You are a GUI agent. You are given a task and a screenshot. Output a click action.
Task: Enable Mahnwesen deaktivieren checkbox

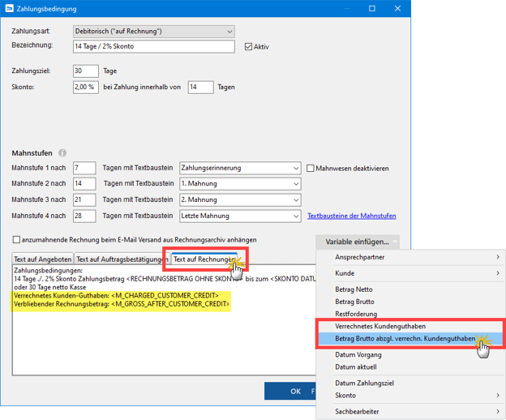[x=311, y=169]
